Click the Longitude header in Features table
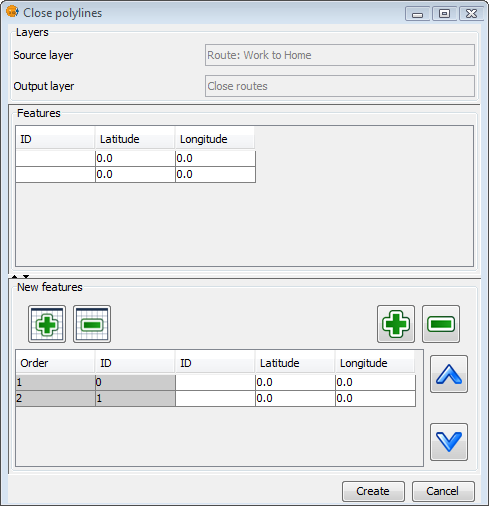Screen dimensions: 489x506 tap(215, 139)
